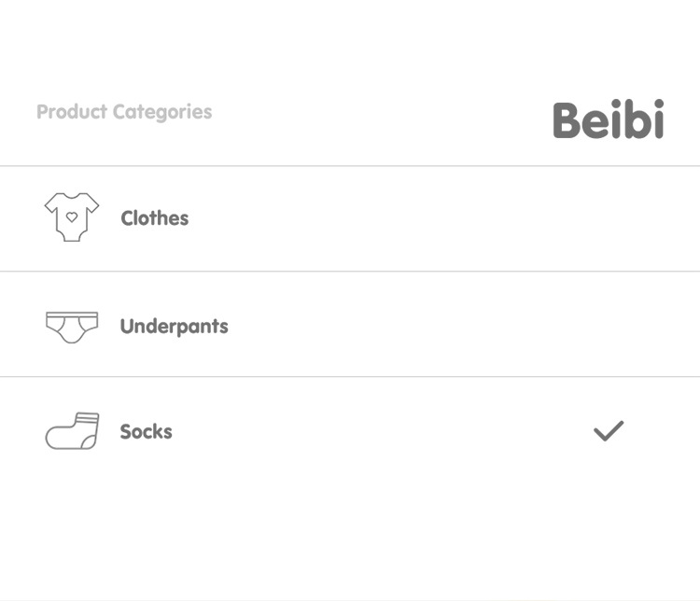This screenshot has height=601, width=700.
Task: Click the Product Categories heading
Action: coord(124,112)
